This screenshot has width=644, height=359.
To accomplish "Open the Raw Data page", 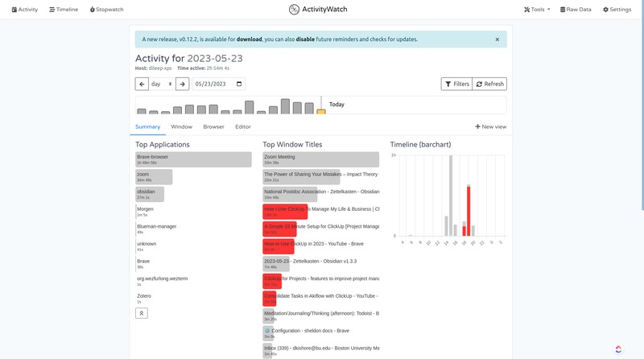I will (x=576, y=10).
